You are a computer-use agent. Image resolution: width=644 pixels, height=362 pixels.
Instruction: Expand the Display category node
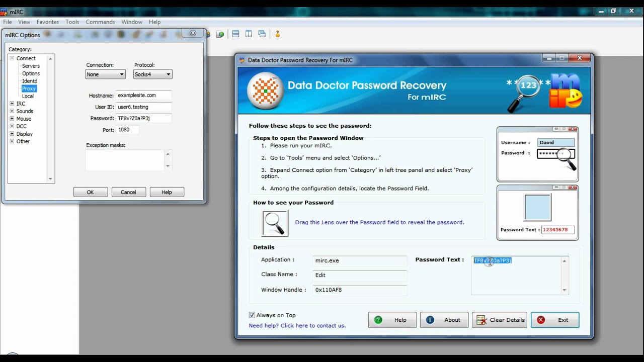[12, 134]
